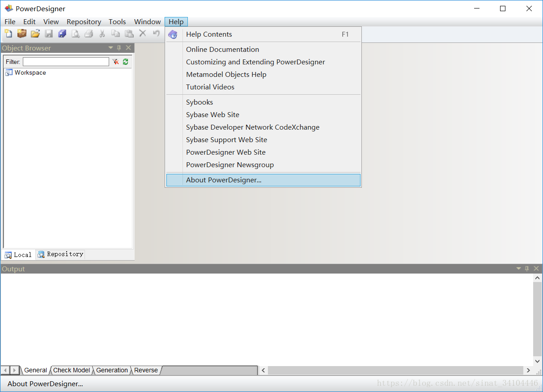Image resolution: width=543 pixels, height=392 pixels.
Task: Clear the Object Browser filter icon
Action: (x=115, y=62)
